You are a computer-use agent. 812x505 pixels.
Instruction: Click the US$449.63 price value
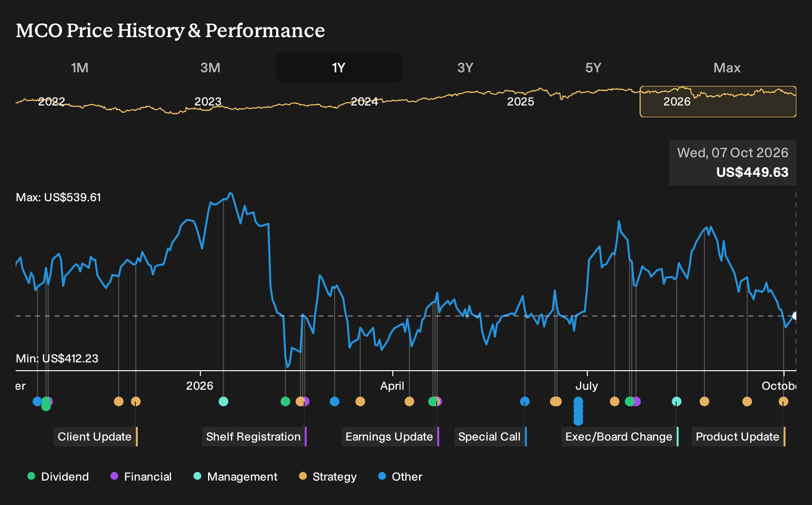(752, 172)
